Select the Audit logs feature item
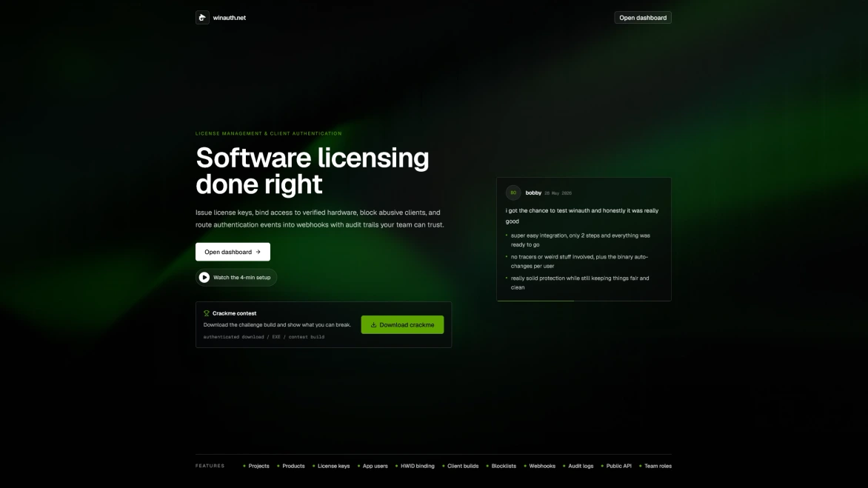Screen dimensions: 868x488 click(x=578, y=466)
